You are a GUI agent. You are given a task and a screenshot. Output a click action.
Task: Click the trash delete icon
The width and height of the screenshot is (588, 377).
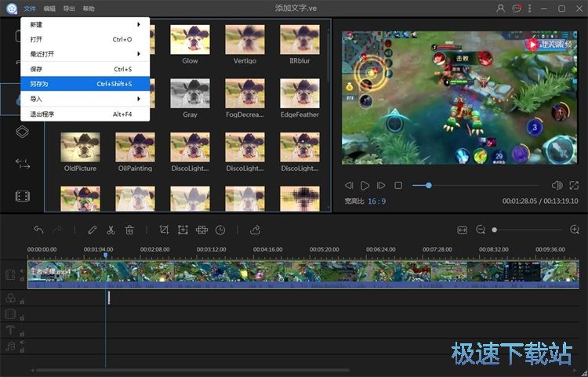tap(129, 230)
